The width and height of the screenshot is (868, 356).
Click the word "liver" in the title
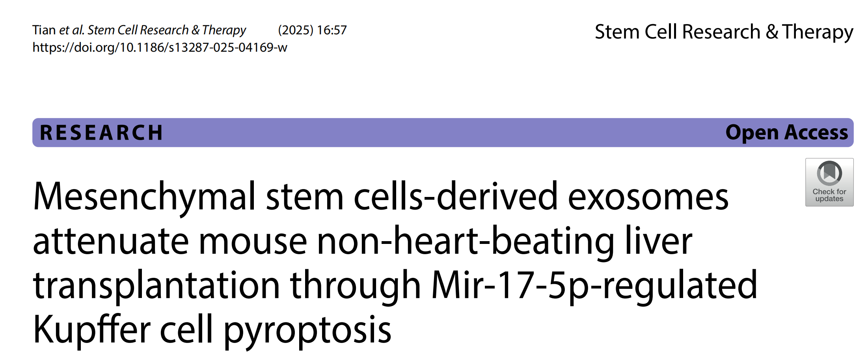tap(658, 241)
